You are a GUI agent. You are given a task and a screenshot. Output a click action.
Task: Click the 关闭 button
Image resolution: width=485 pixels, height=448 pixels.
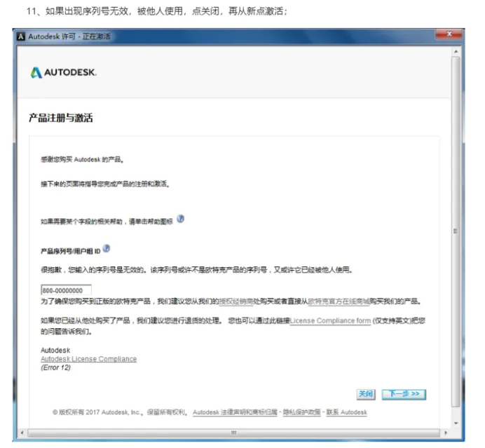tap(366, 394)
